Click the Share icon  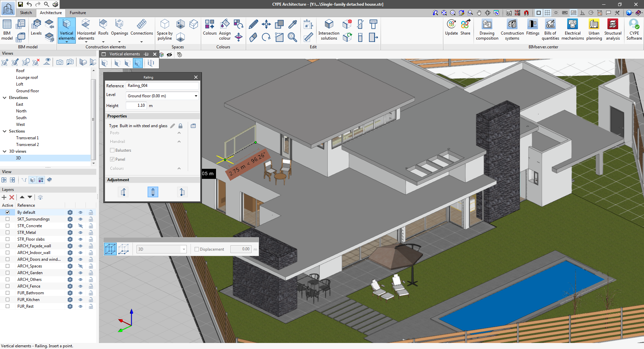click(465, 27)
